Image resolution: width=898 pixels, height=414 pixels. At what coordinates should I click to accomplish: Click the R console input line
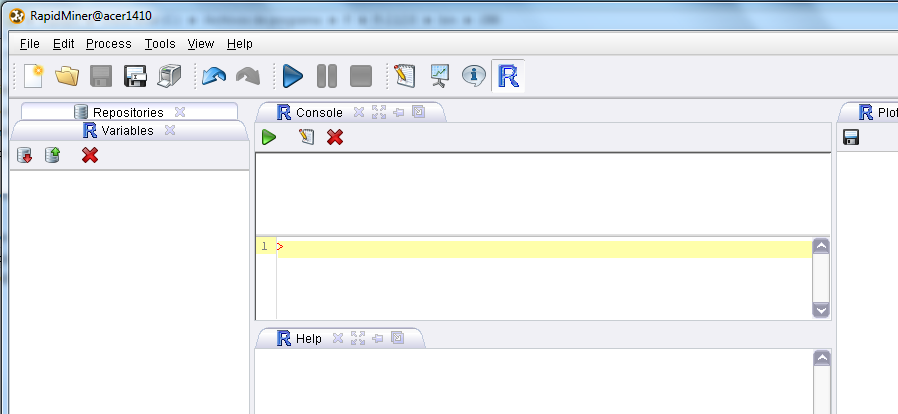point(540,247)
